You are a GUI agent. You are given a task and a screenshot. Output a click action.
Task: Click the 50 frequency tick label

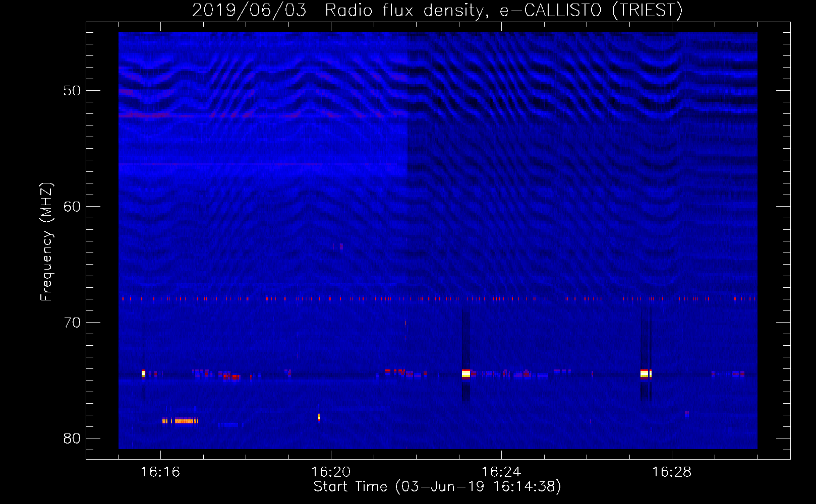click(x=72, y=91)
